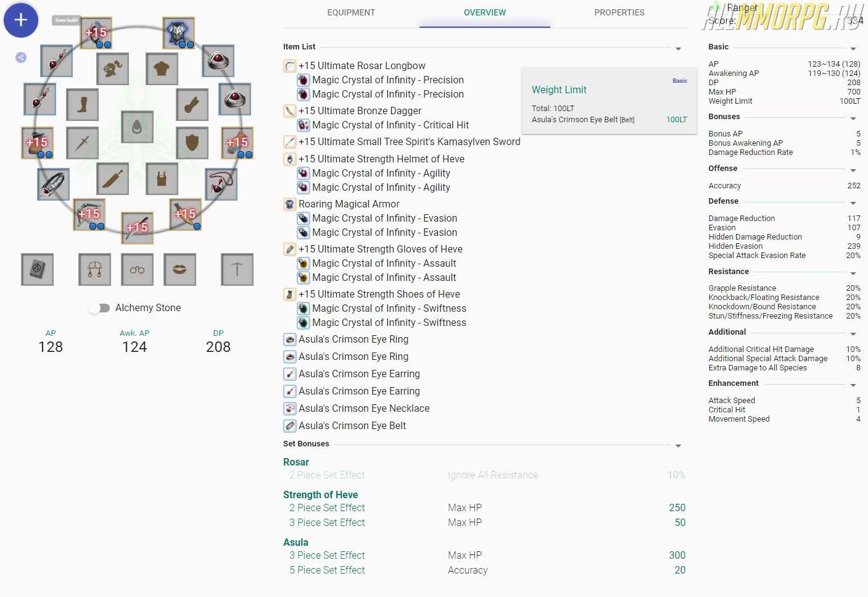Click the Save build label
Image resolution: width=868 pixels, height=597 pixels.
pyautogui.click(x=67, y=20)
